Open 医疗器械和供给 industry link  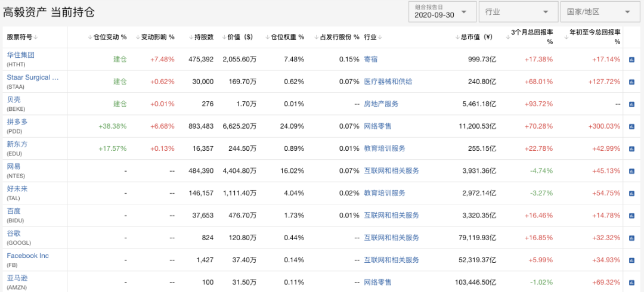pos(388,82)
